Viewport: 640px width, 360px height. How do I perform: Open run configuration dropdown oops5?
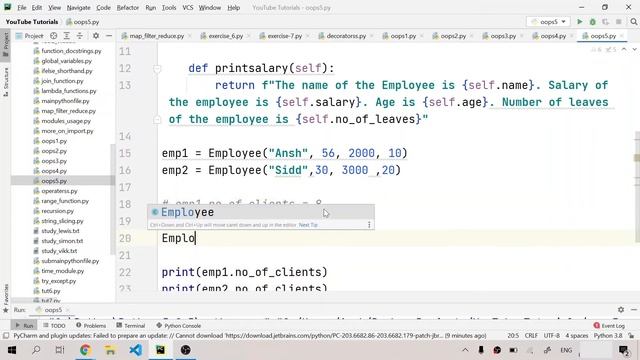click(548, 22)
